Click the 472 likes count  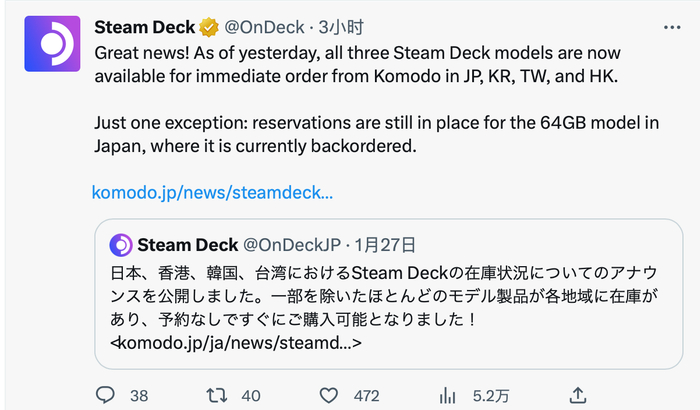(368, 395)
